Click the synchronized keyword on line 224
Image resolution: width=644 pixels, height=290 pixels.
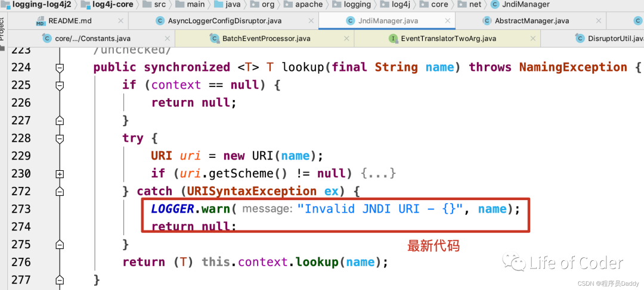187,67
